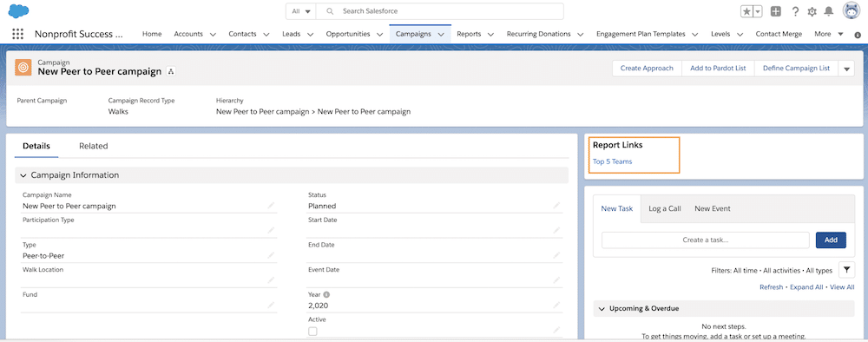The width and height of the screenshot is (868, 342).
Task: Edit the End Date pencil icon
Action: 556,255
